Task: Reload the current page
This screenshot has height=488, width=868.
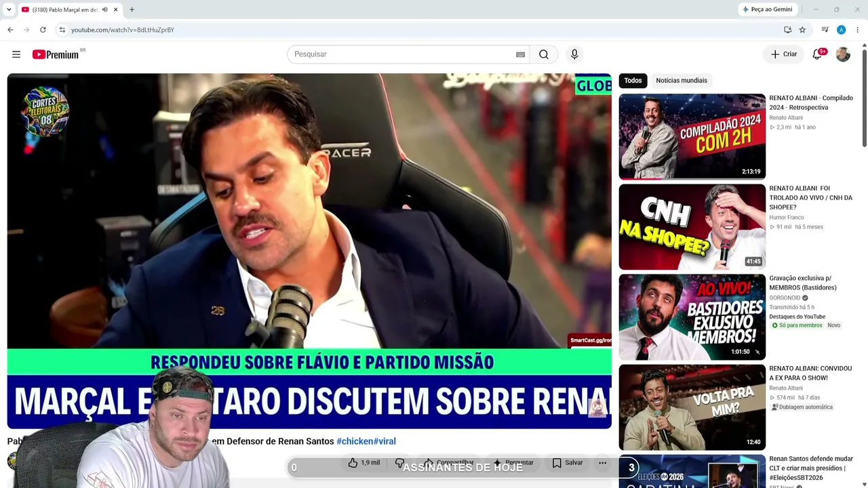Action: pyautogui.click(x=43, y=30)
